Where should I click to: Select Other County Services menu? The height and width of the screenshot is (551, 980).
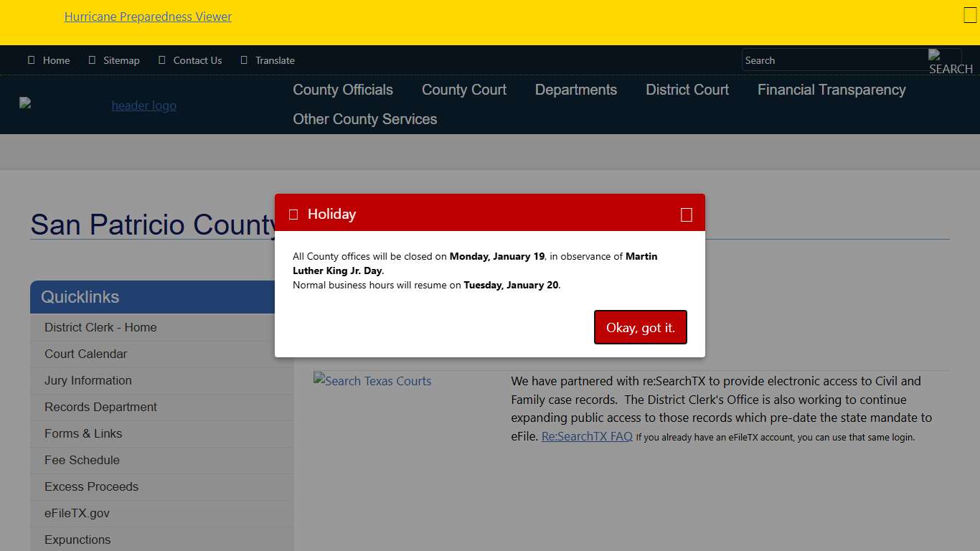point(364,119)
